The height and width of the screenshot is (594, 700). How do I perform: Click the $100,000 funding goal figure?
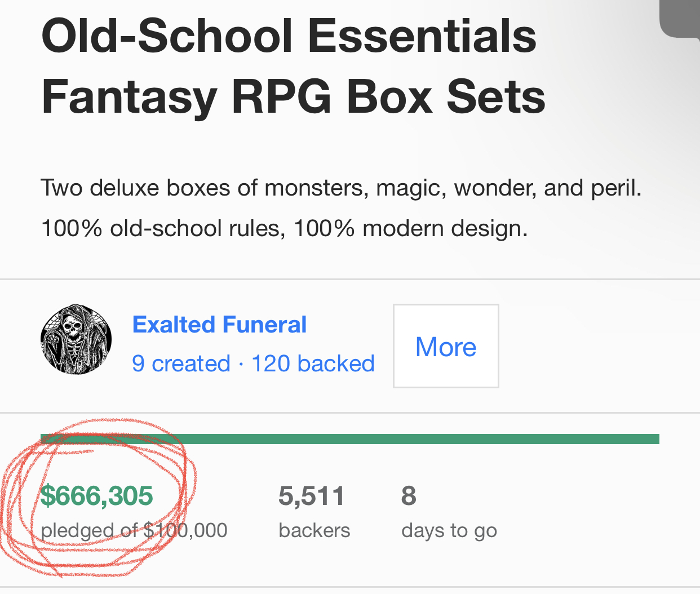point(185,530)
